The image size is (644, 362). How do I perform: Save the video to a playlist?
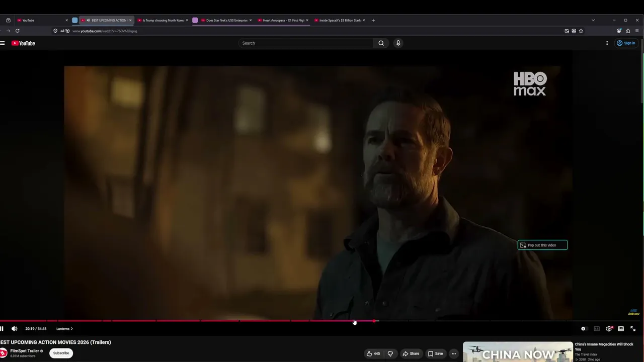click(435, 353)
